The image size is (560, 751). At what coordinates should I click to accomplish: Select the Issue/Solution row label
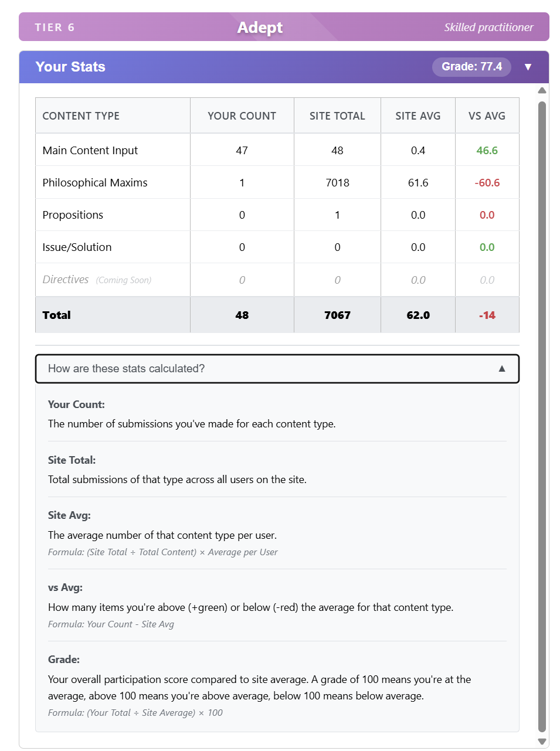[77, 247]
